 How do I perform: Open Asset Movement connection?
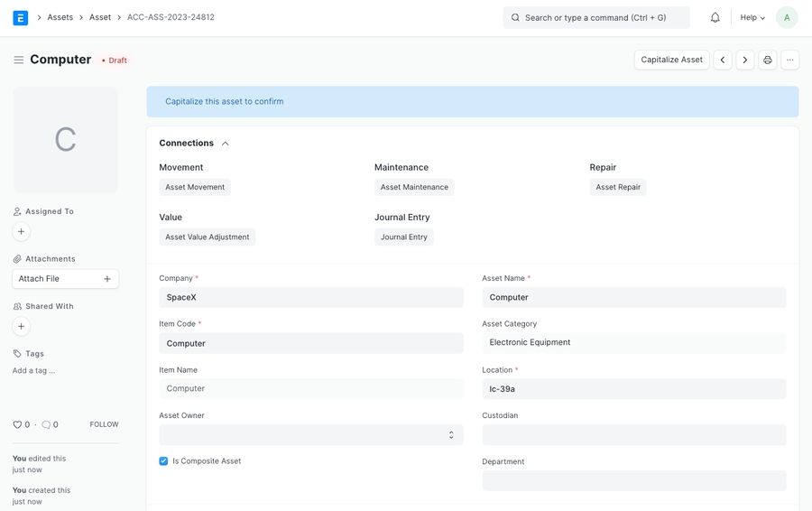pos(195,188)
